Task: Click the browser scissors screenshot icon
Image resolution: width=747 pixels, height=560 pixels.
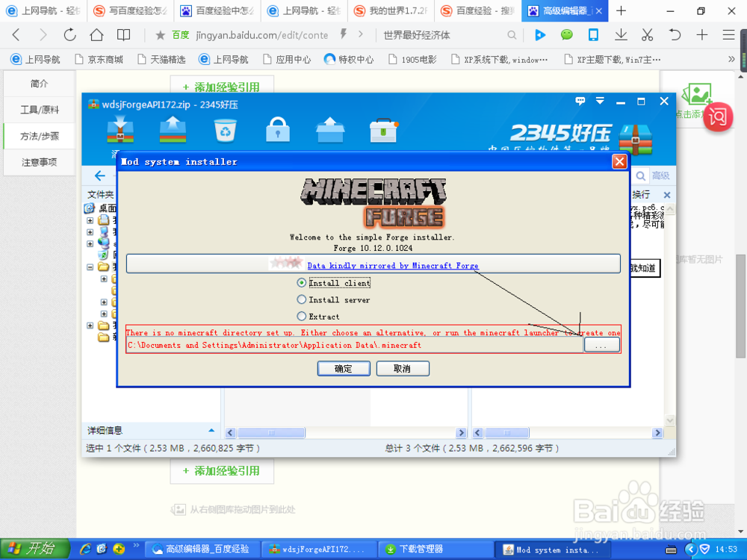Action: click(647, 35)
